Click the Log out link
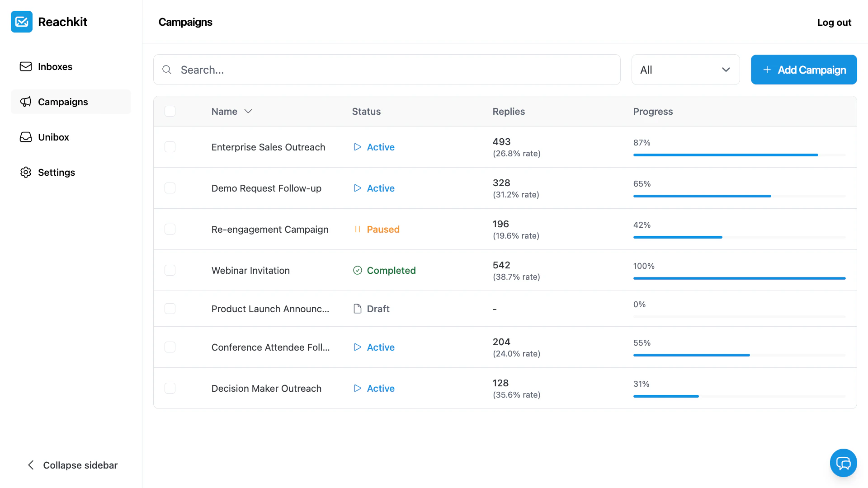The width and height of the screenshot is (868, 488). point(834,22)
